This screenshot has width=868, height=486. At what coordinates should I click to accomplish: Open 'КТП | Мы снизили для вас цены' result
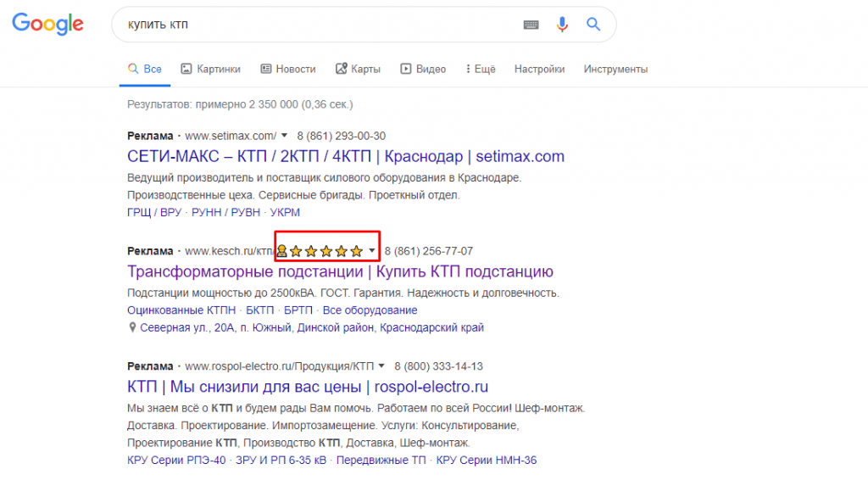click(x=307, y=387)
